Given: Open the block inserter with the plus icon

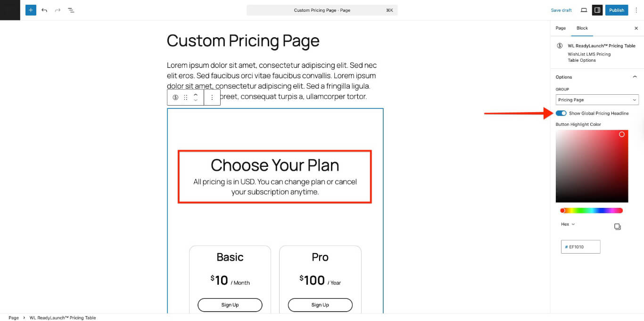Looking at the screenshot, I should (x=30, y=9).
